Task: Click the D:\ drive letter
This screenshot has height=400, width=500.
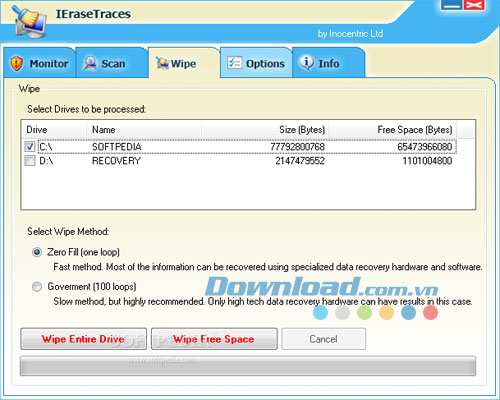Action: point(46,161)
